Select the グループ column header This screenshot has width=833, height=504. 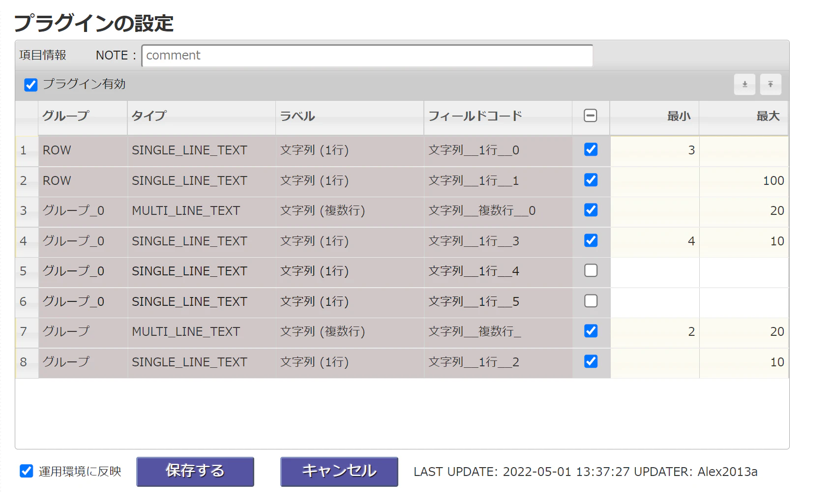[83, 118]
